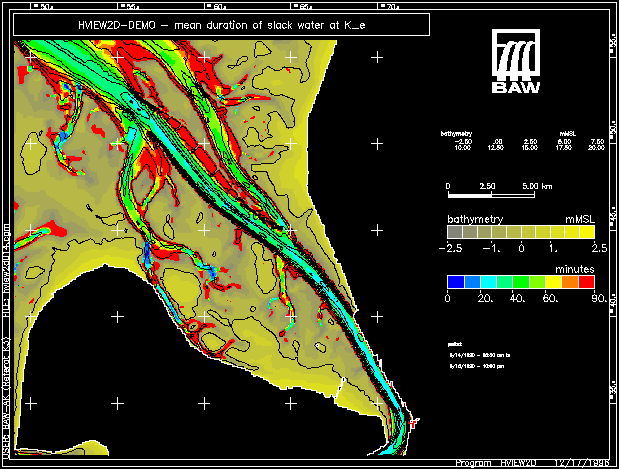The image size is (619, 469).
Task: Select the cyan swatch in minutes legend
Action: [x=488, y=282]
